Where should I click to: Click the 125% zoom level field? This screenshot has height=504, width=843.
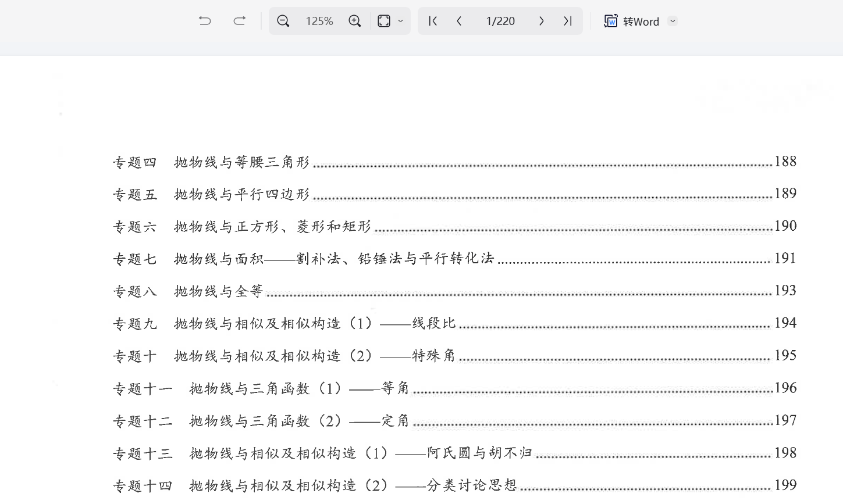pyautogui.click(x=319, y=21)
